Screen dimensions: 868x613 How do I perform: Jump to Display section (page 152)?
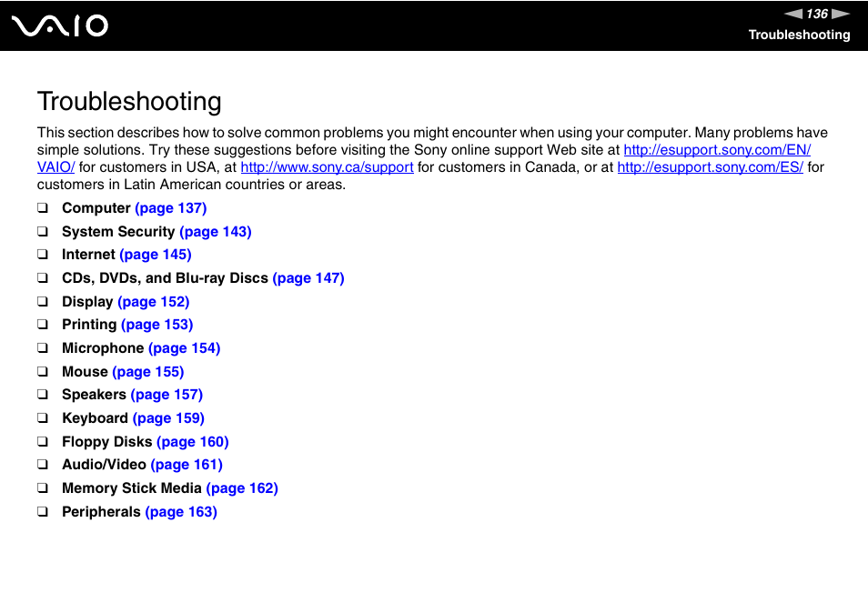pos(154,302)
